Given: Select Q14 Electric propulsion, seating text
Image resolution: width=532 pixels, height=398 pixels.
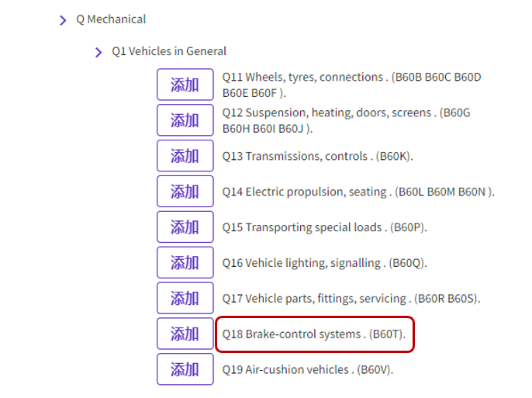Looking at the screenshot, I should (x=358, y=192).
